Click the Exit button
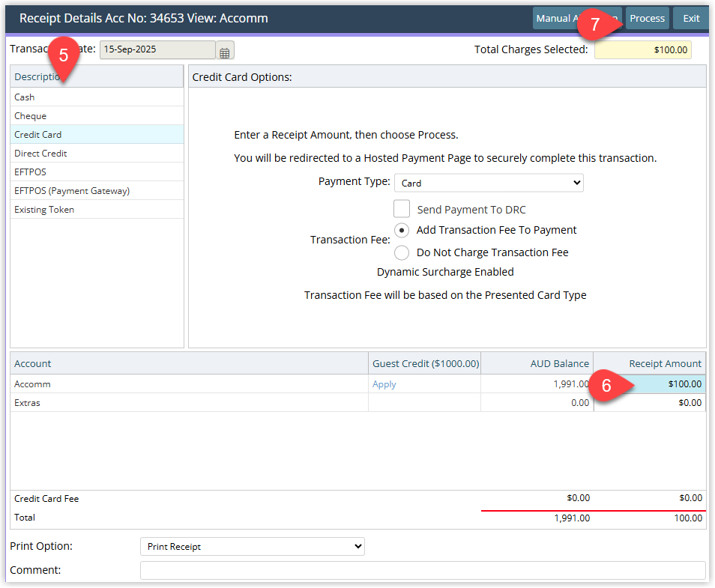 (691, 18)
